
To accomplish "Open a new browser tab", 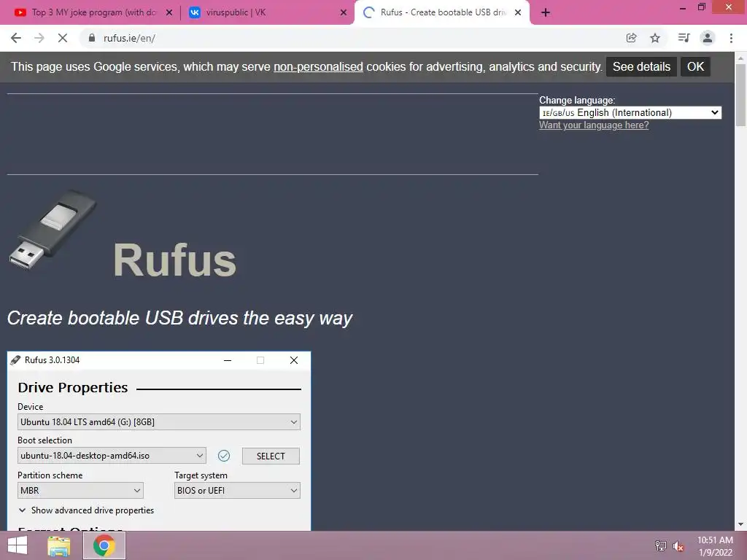I will (x=546, y=13).
